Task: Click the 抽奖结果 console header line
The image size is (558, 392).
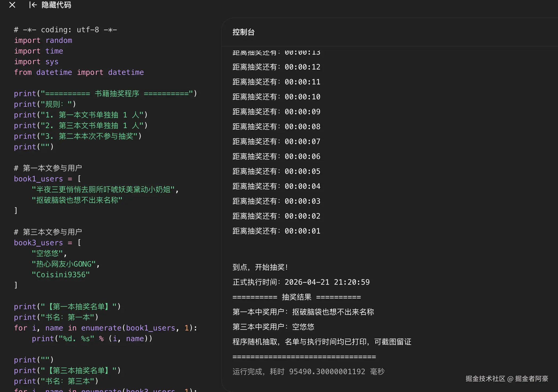Action: click(297, 297)
